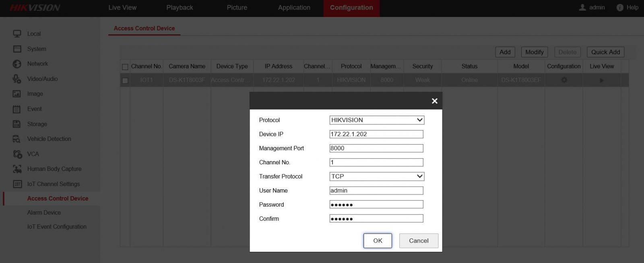Click the Human Body Capture icon
Screen dimensions: 644x263
tap(17, 169)
